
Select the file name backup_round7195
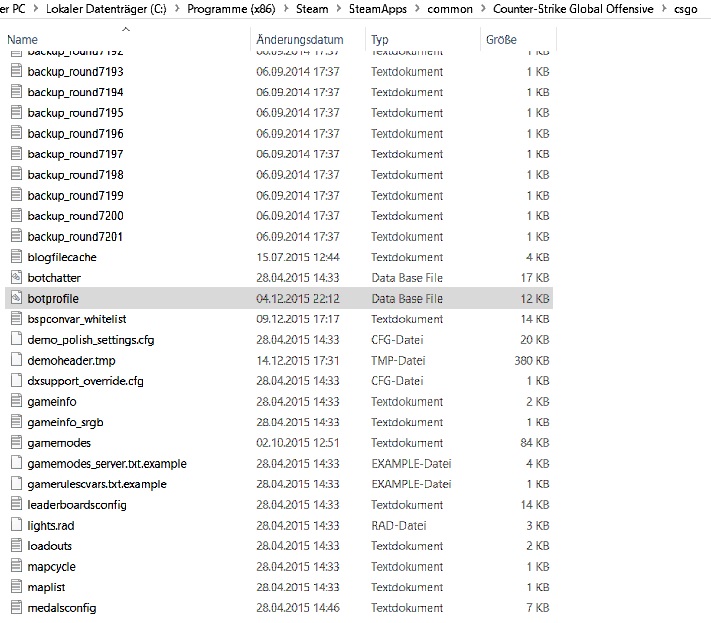tap(75, 113)
